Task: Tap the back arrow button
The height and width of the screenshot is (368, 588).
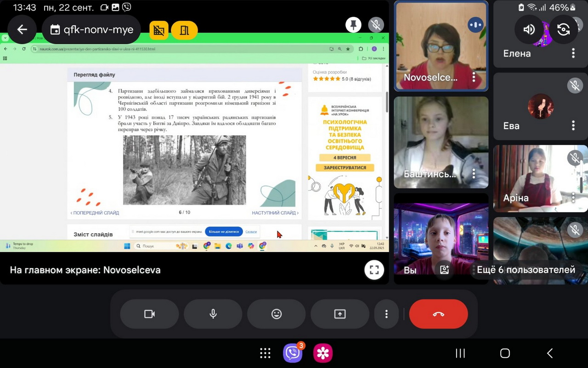Action: 22,30
